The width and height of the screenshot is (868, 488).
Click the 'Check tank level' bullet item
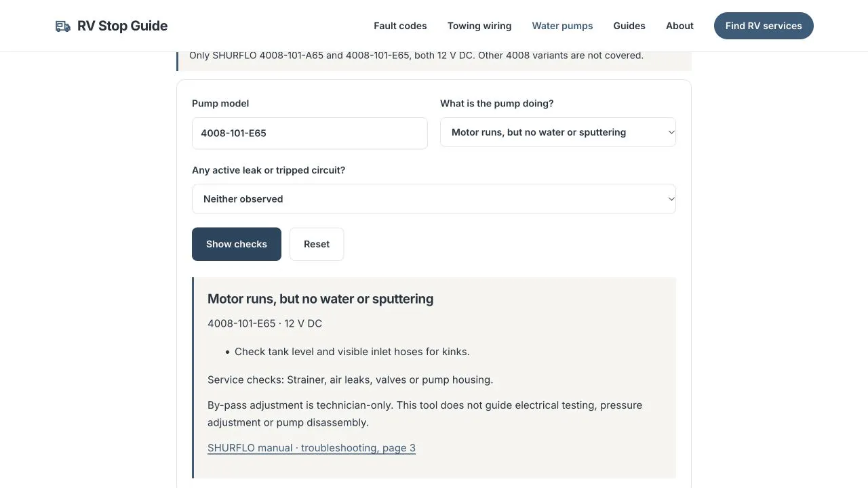pos(352,352)
